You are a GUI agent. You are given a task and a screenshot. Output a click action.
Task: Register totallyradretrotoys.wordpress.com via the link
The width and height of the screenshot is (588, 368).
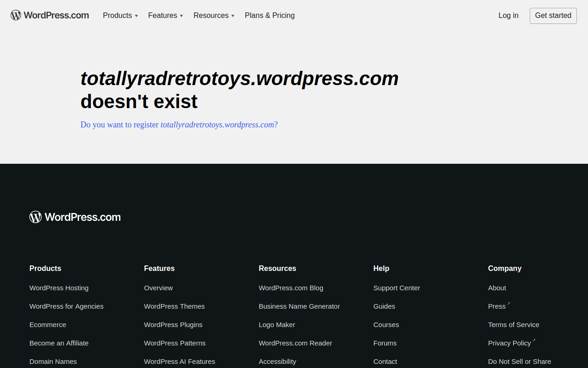pos(179,125)
